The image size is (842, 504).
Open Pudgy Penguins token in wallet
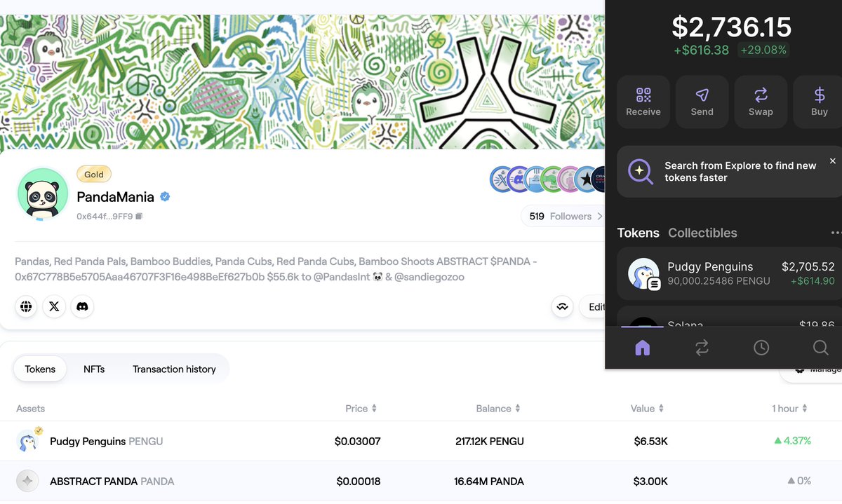pyautogui.click(x=729, y=273)
